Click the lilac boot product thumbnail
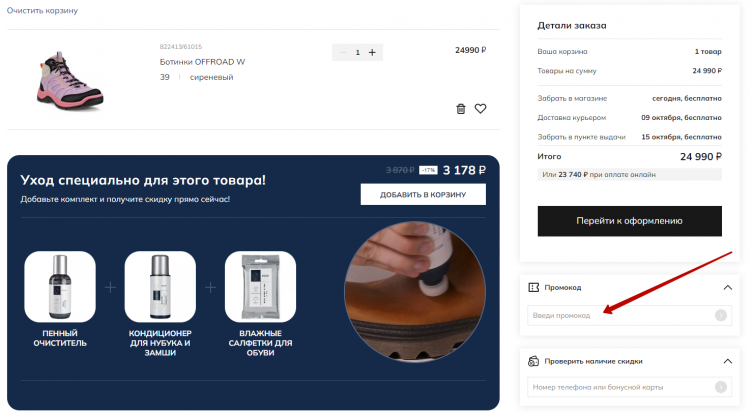This screenshot has width=752, height=418. [70, 80]
